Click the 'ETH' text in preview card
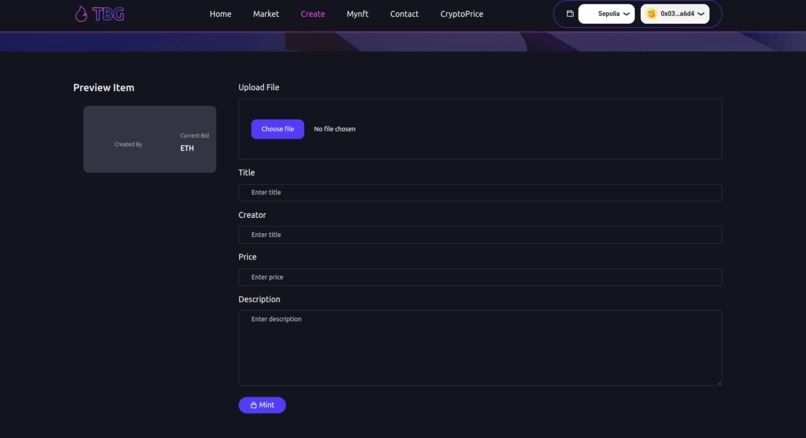 (x=187, y=148)
